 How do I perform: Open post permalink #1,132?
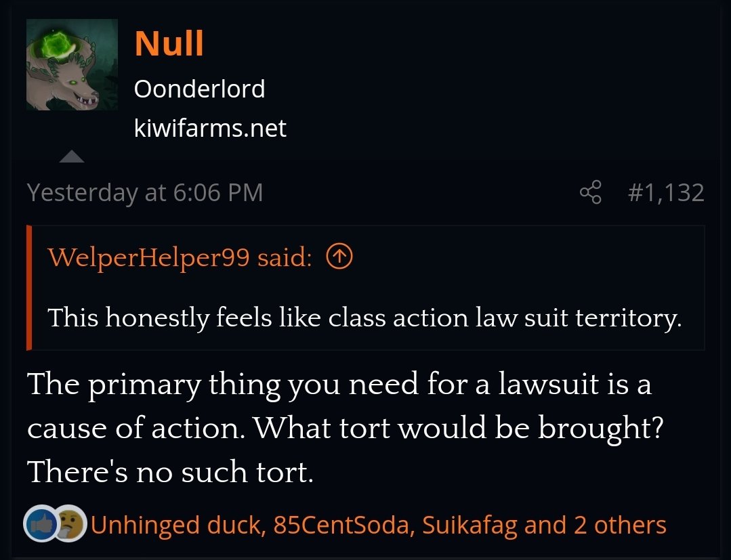(x=665, y=193)
